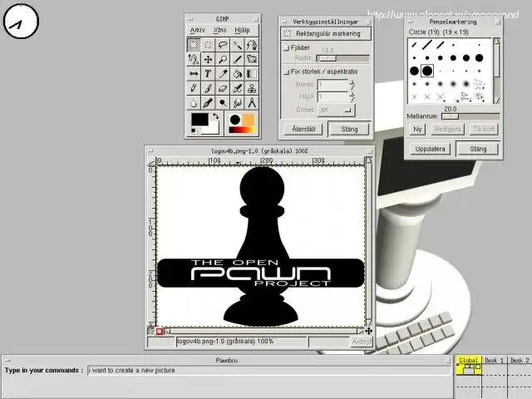The height and width of the screenshot is (399, 532).
Task: Choose the dodge and burn tool
Action: tap(223, 103)
